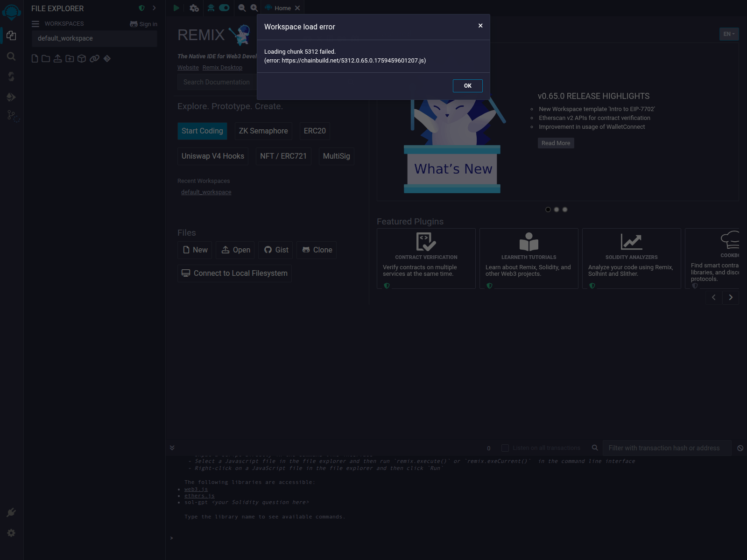The height and width of the screenshot is (560, 747).
Task: Click Read More release highlights
Action: [x=556, y=143]
